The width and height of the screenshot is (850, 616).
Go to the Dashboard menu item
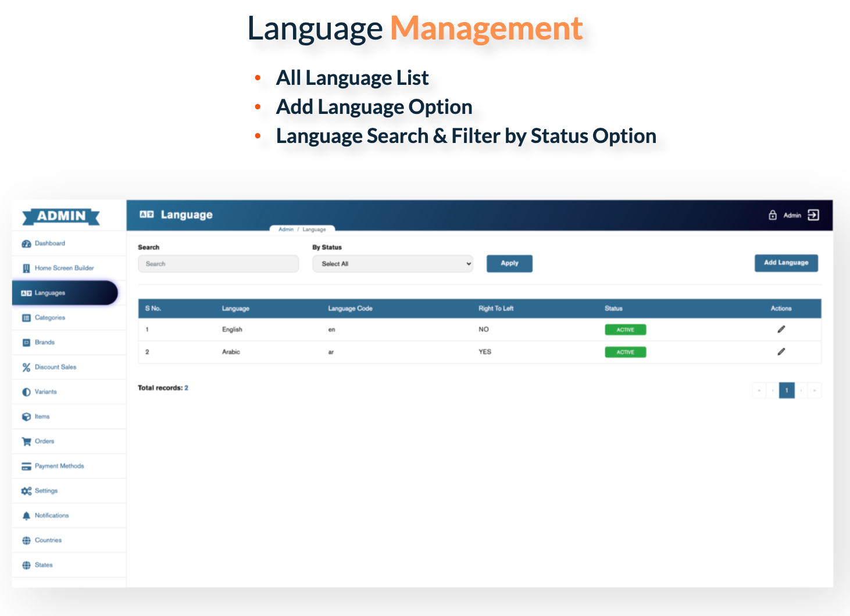[49, 243]
